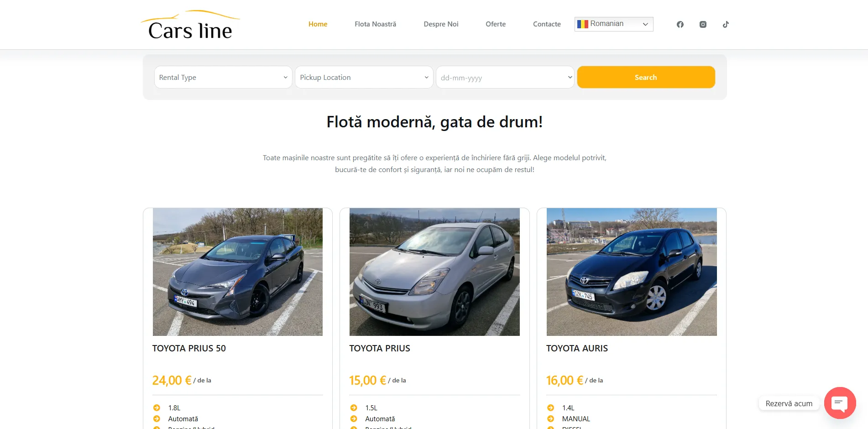Expand the date picker field
Screen dimensions: 868x429
[505, 77]
